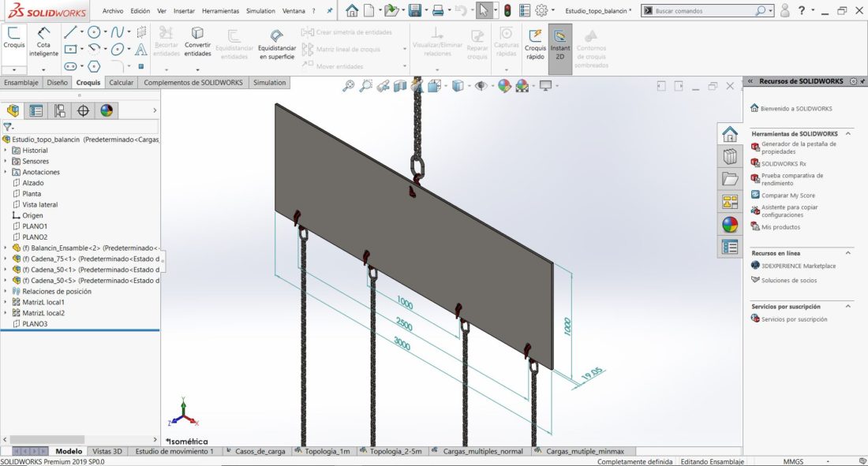Screen dimensions: 868x466
Task: Open the Options gear icon
Action: [x=541, y=10]
